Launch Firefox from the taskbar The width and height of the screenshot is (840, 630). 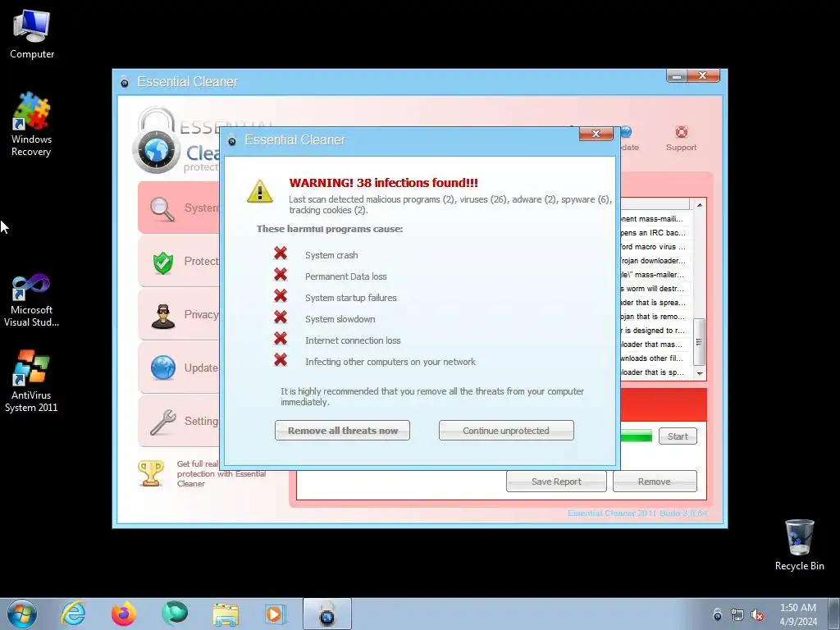[124, 614]
